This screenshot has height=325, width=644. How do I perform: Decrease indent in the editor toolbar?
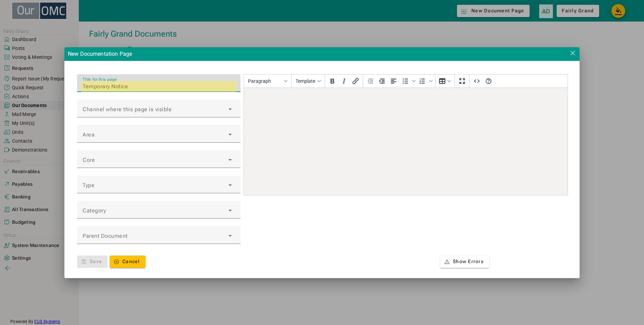point(370,81)
